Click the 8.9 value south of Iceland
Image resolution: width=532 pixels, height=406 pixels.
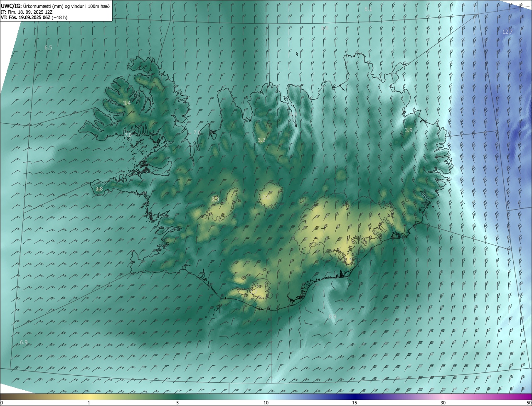332,317
